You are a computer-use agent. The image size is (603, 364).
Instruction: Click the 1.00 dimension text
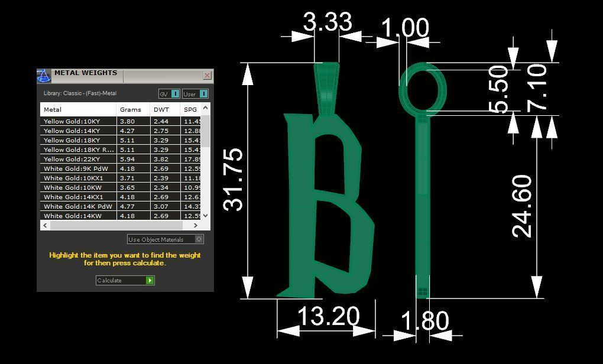pyautogui.click(x=405, y=28)
